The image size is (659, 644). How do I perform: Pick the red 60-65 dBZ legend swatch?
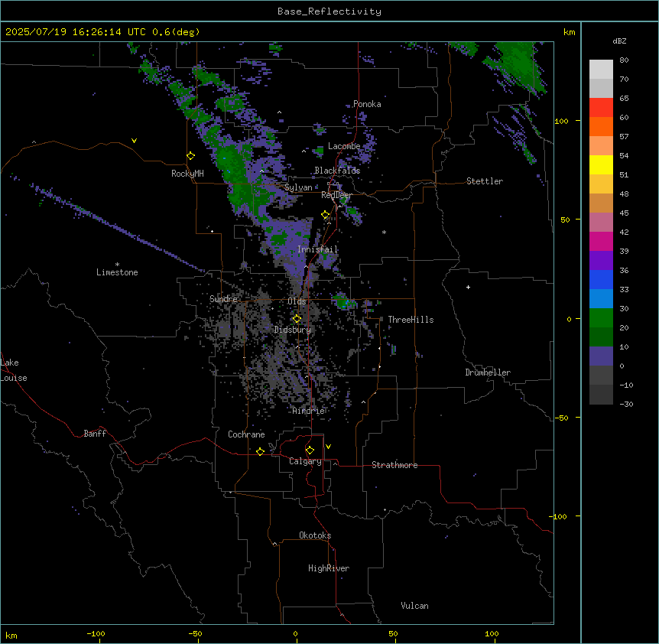pos(601,107)
